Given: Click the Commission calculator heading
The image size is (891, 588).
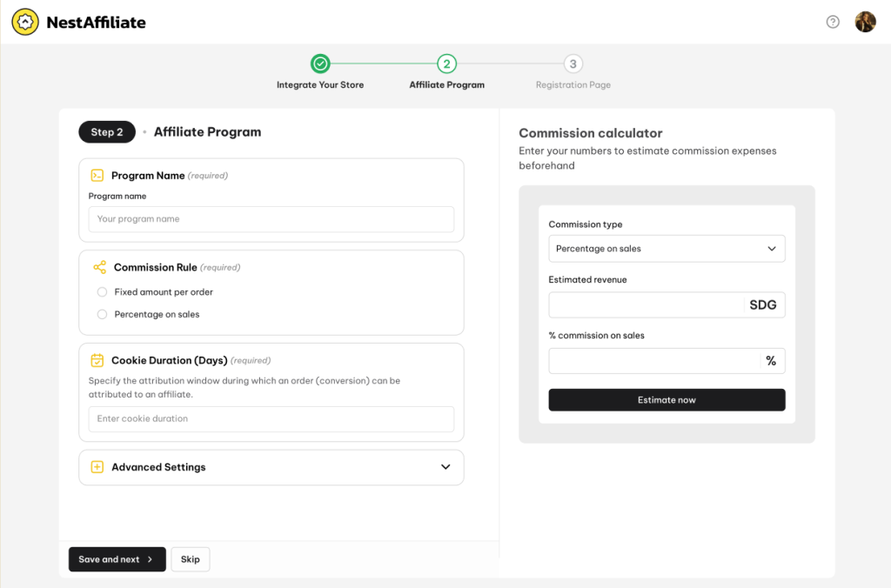Looking at the screenshot, I should [x=591, y=133].
